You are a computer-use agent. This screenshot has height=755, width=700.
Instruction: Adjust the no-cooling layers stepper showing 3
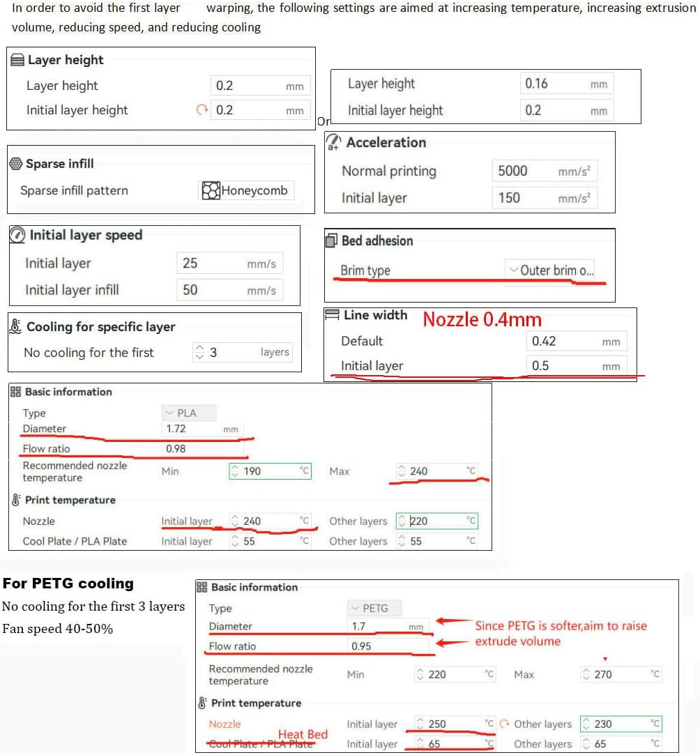[200, 353]
